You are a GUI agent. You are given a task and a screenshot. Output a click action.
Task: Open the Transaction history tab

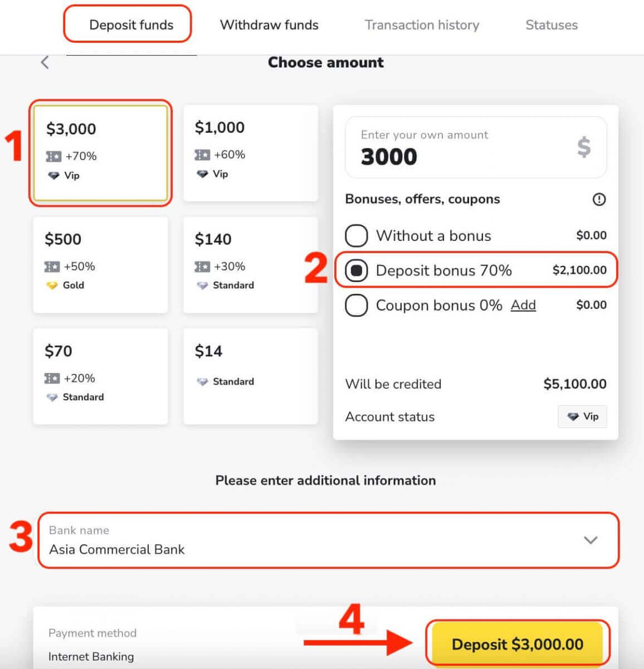422,25
